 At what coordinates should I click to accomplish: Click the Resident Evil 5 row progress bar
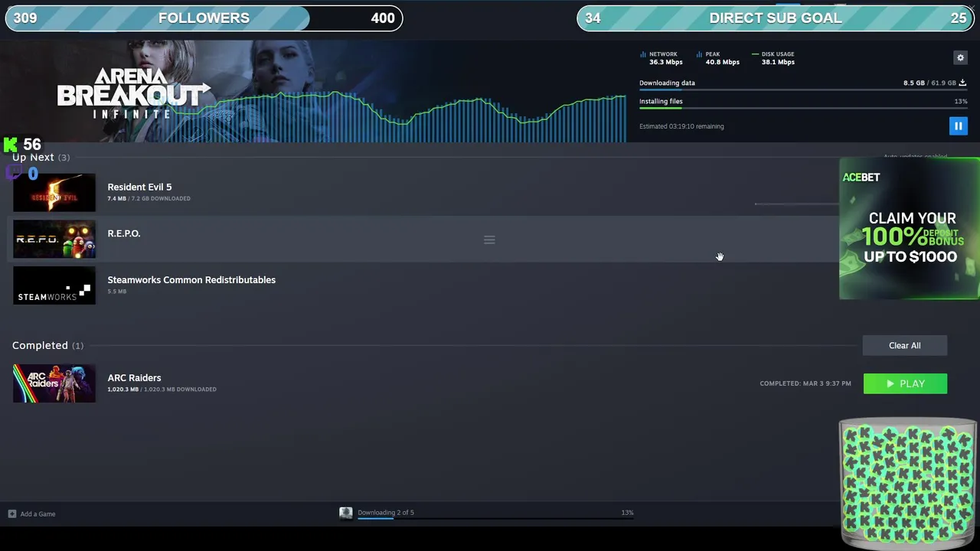[x=796, y=204]
